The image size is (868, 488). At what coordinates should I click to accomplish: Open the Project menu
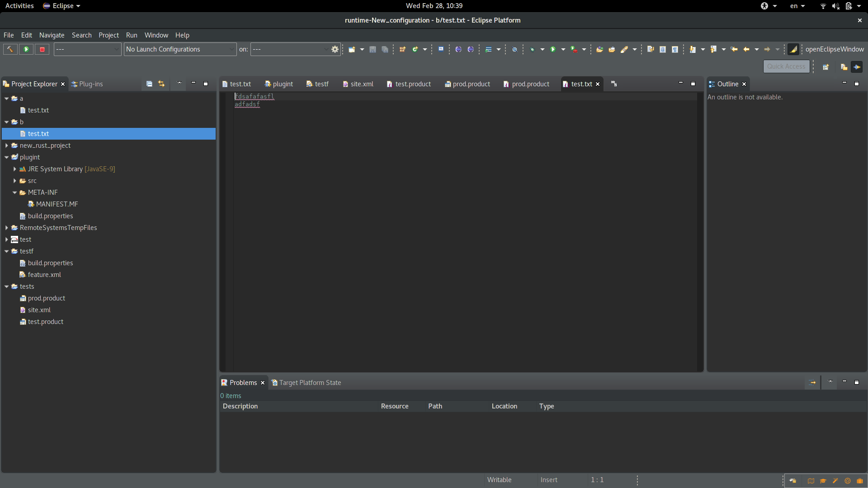tap(108, 35)
